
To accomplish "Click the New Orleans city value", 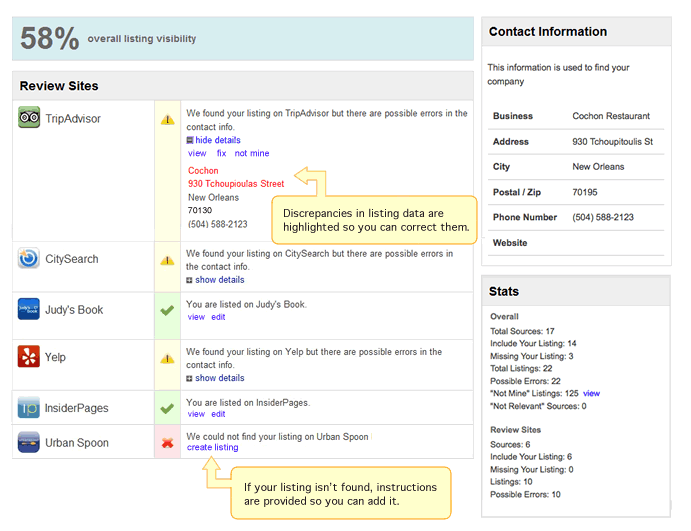I will click(x=598, y=167).
